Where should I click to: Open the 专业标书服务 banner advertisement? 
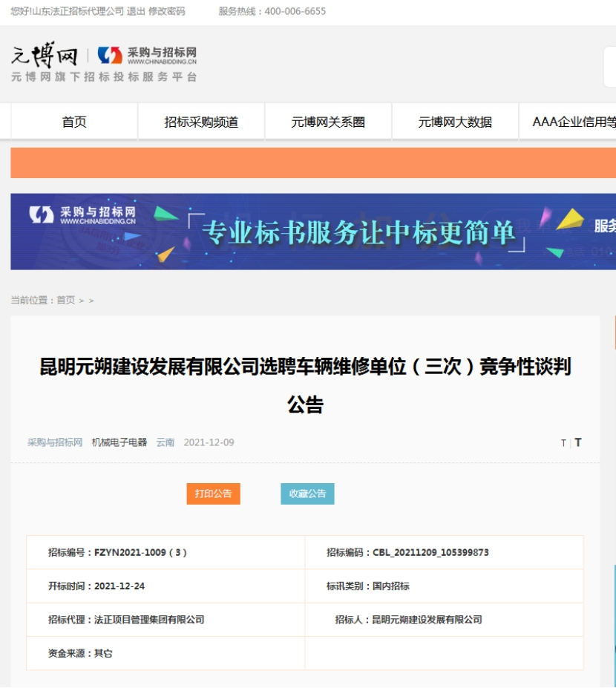click(x=312, y=232)
